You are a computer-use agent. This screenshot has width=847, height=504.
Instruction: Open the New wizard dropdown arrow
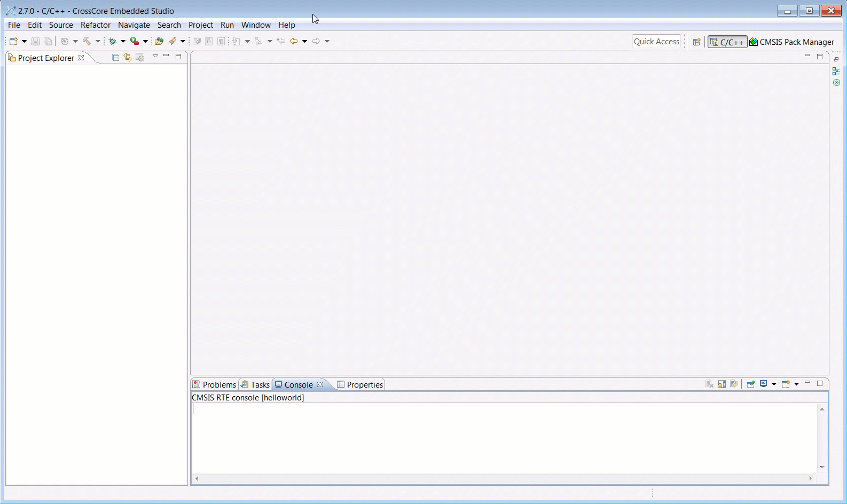click(24, 41)
